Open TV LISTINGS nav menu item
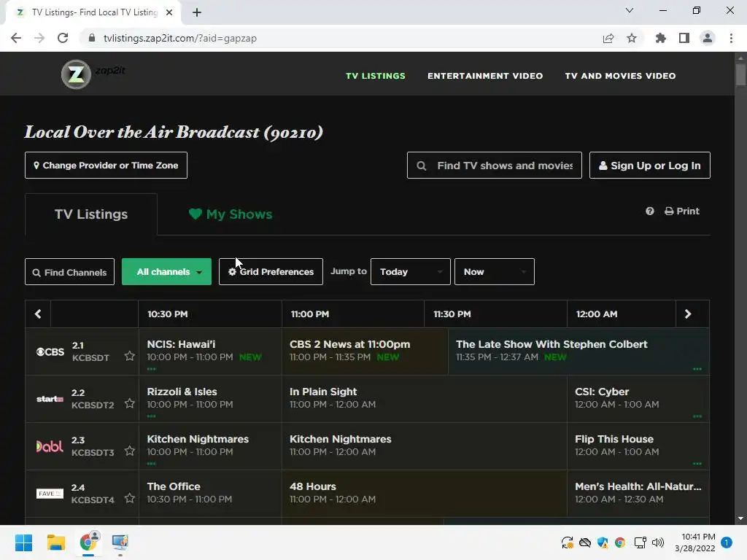This screenshot has height=560, width=747. coord(376,76)
